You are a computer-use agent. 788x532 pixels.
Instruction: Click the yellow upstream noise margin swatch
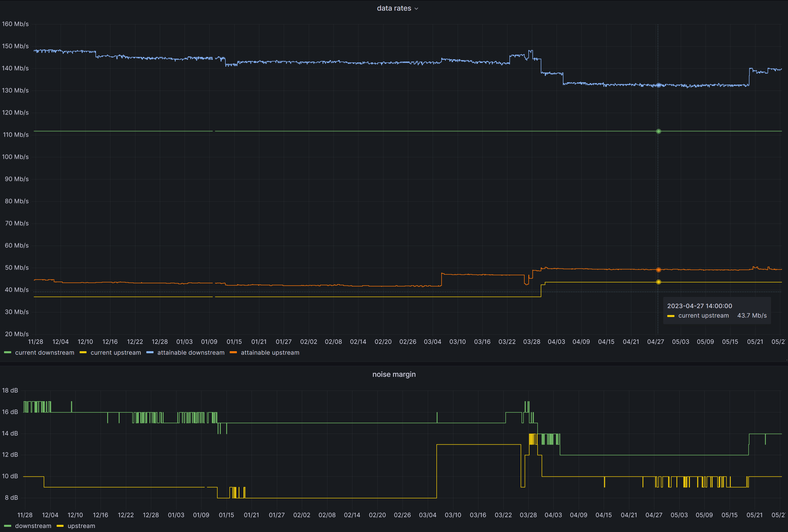tap(60, 526)
